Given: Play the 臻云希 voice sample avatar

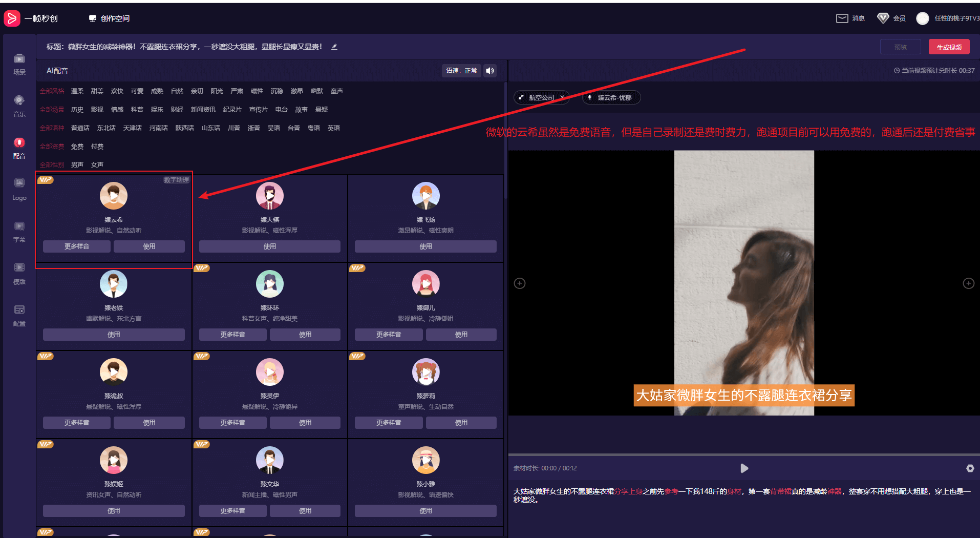Looking at the screenshot, I should click(x=114, y=196).
